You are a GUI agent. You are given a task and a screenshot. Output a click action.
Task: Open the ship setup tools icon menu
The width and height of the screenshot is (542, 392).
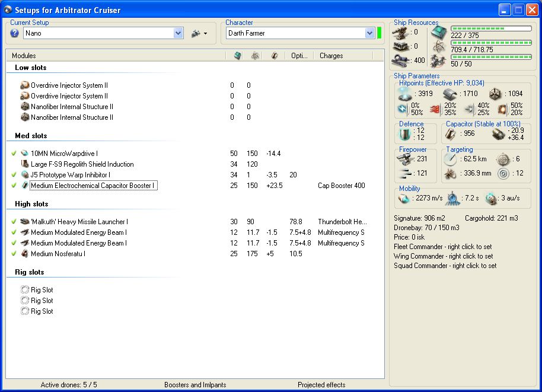[196, 33]
